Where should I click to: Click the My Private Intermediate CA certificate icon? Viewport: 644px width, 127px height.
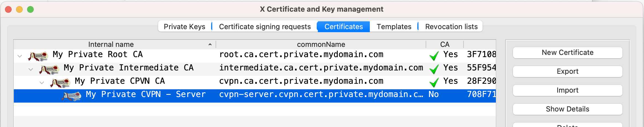49,70
